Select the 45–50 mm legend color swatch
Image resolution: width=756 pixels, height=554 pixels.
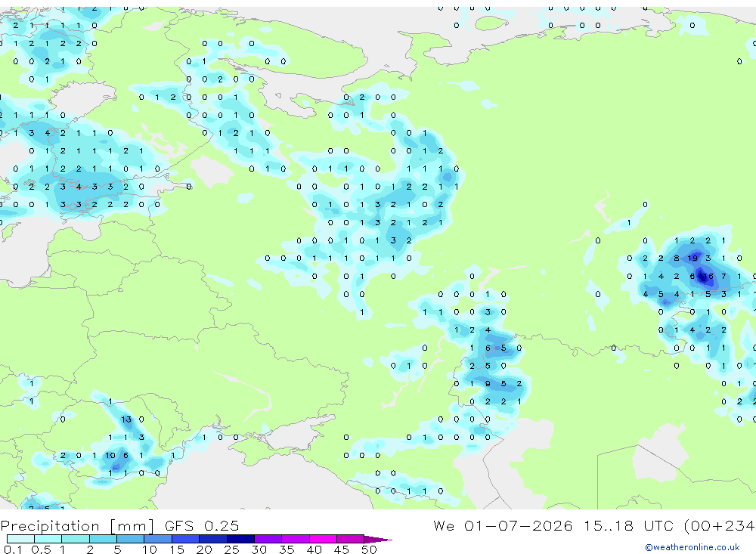coord(350,539)
